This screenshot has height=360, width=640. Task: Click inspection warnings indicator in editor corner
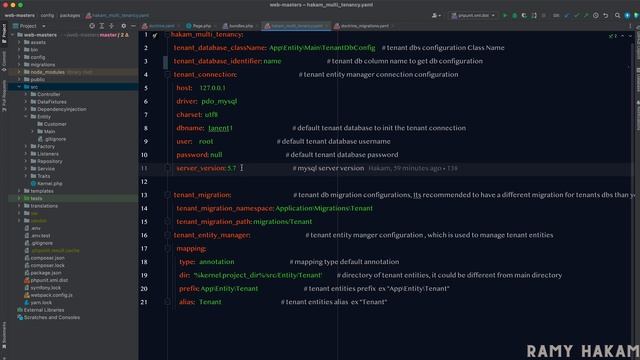[613, 36]
